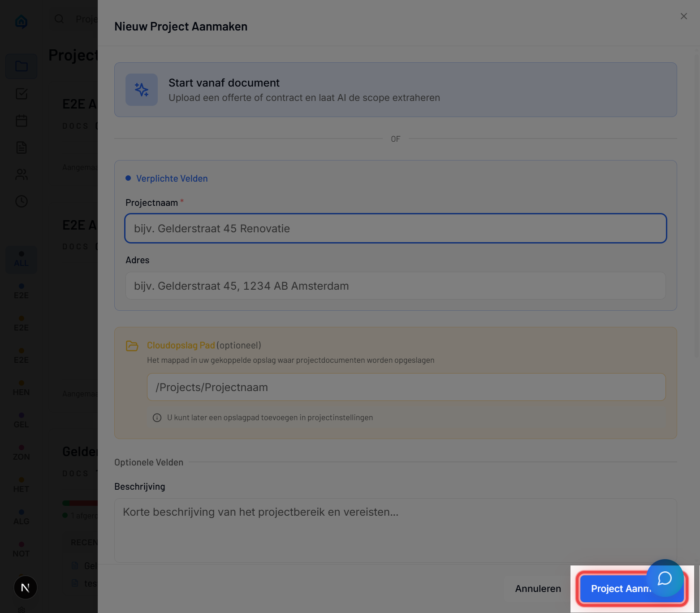The width and height of the screenshot is (700, 613).
Task: Click the Project Aanmaken button
Action: coord(614,589)
